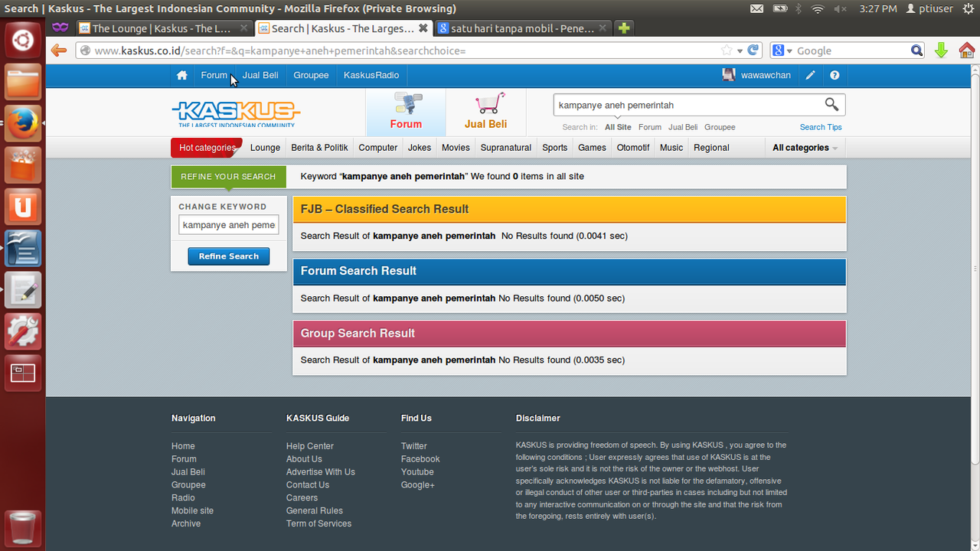This screenshot has height=551, width=980.
Task: Click the KASKUS logo
Action: coord(236,113)
